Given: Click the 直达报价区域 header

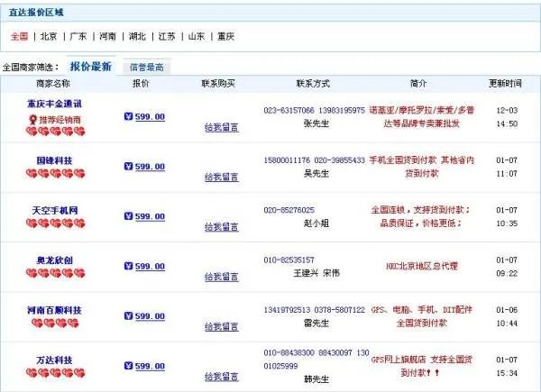Looking at the screenshot, I should pyautogui.click(x=36, y=13).
